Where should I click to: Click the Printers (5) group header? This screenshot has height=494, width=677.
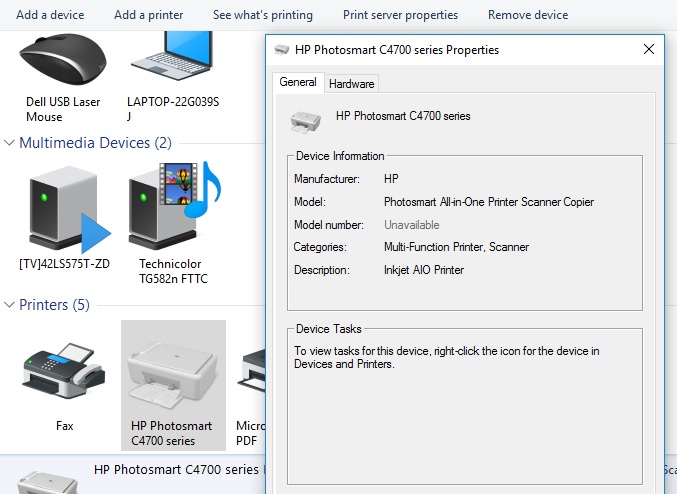pyautogui.click(x=54, y=305)
